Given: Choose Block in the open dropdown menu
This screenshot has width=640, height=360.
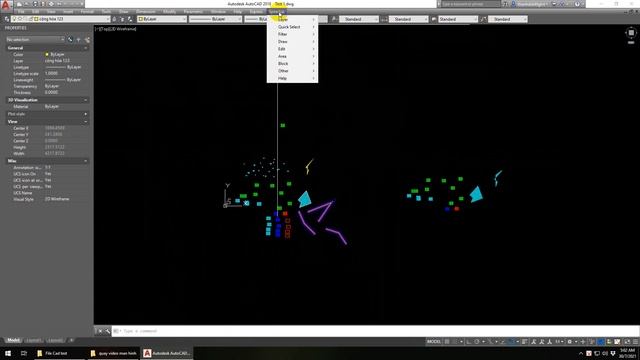Looking at the screenshot, I should click(292, 64).
